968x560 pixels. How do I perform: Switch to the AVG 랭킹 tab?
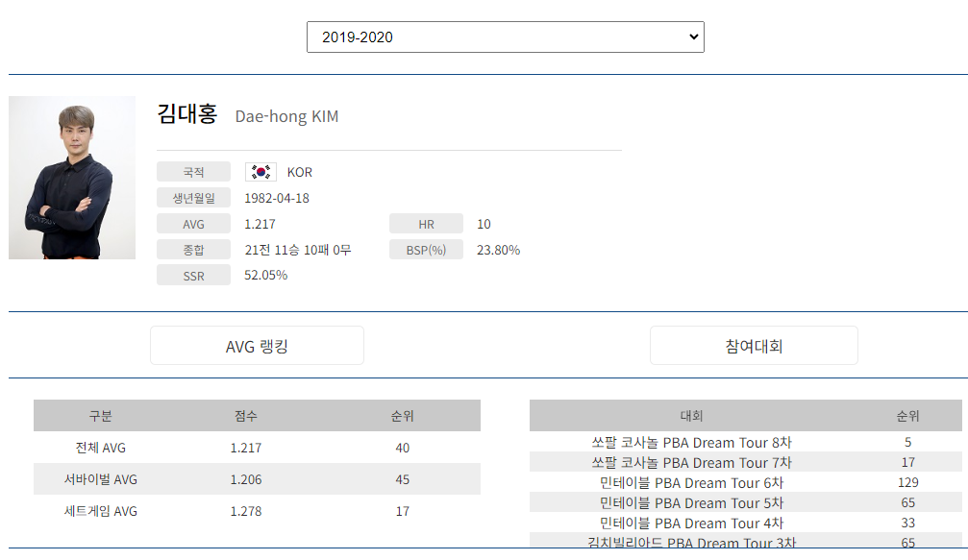256,345
